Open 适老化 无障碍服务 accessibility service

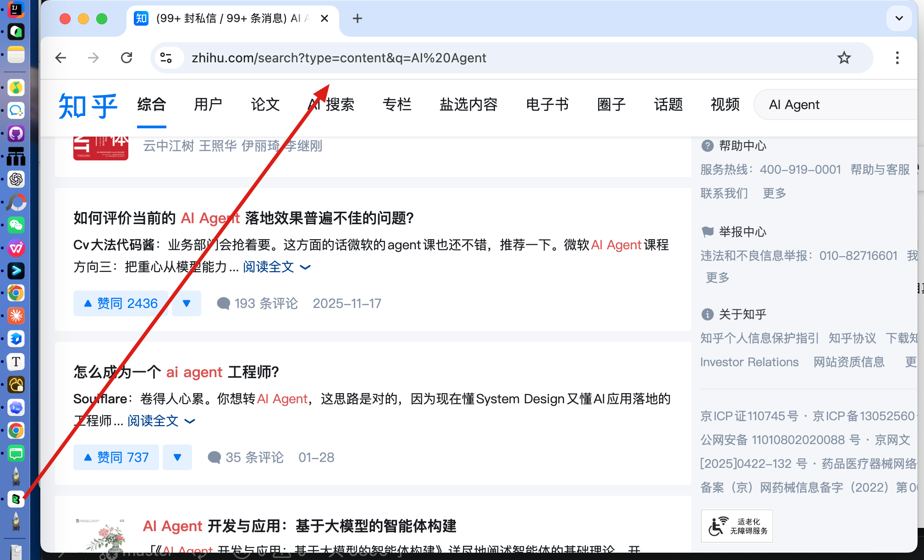tap(737, 526)
